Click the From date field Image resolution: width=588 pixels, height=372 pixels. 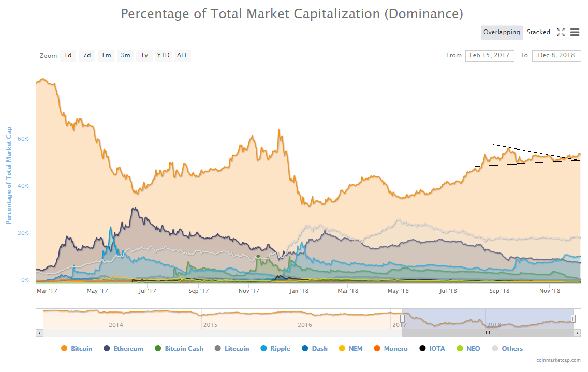[x=490, y=55]
